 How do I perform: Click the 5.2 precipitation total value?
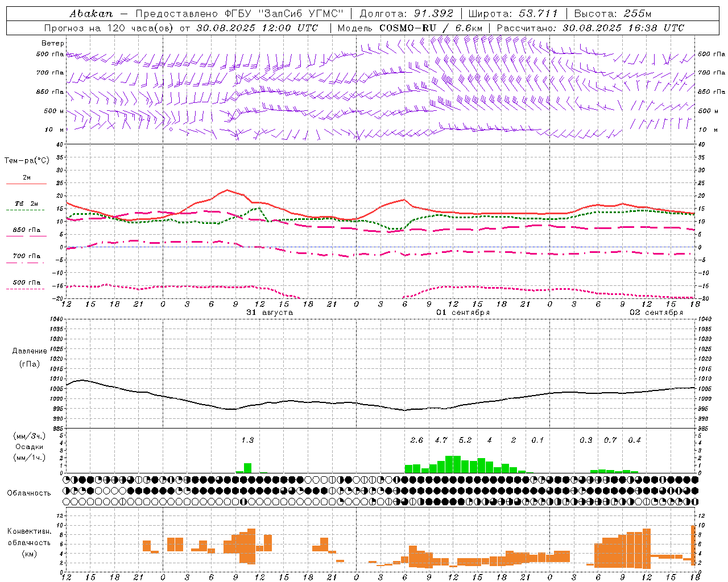465,440
